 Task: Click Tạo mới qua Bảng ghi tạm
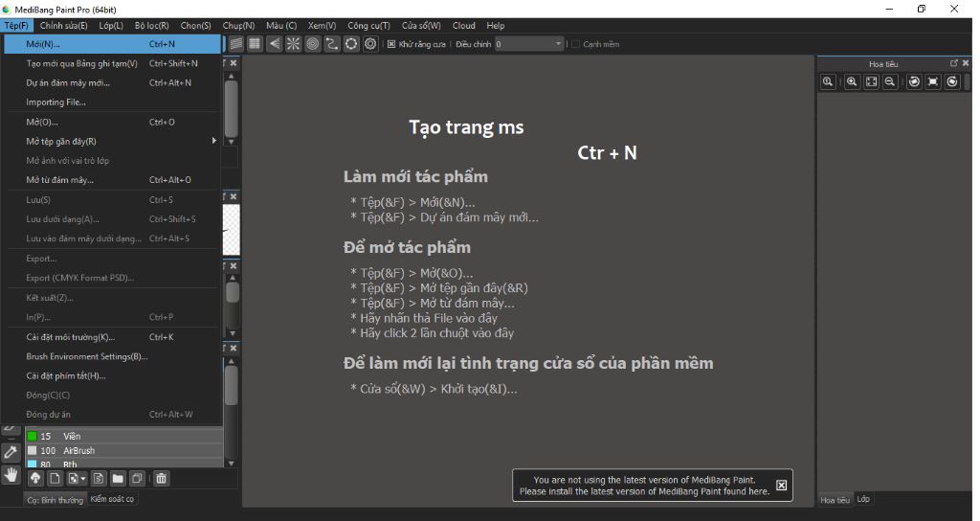click(x=113, y=63)
